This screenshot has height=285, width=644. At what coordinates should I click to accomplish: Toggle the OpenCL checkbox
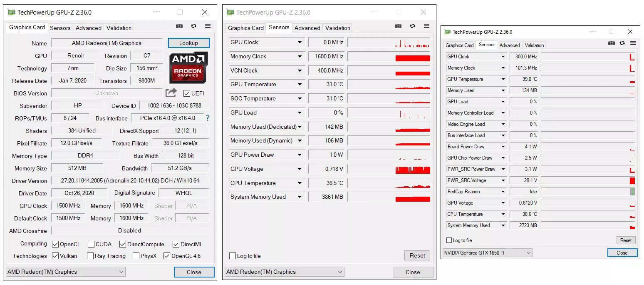55,244
